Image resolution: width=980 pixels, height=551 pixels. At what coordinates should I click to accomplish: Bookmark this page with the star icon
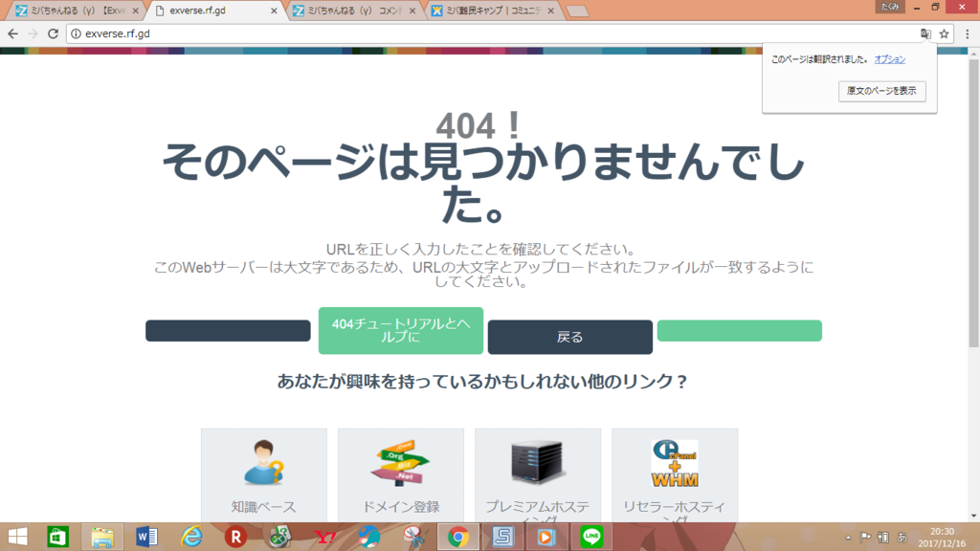pos(944,33)
